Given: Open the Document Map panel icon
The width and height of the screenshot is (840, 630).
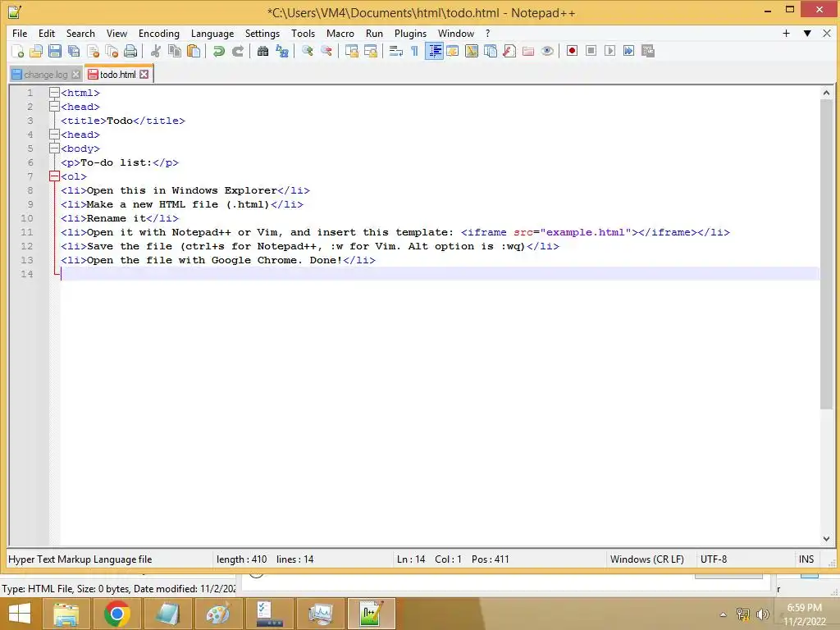Looking at the screenshot, I should point(472,51).
